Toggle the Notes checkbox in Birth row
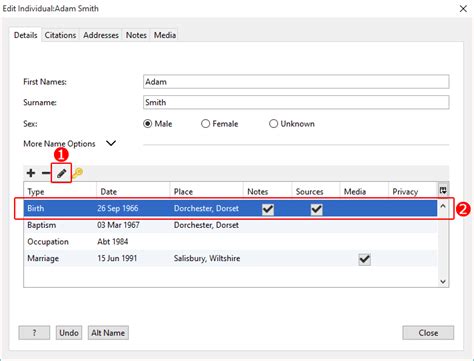The width and height of the screenshot is (474, 361). click(268, 209)
